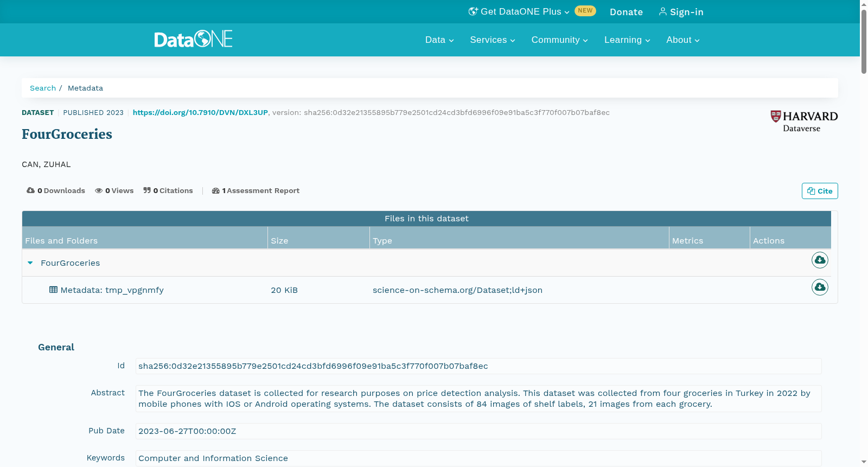Expand the Data menu
Image resolution: width=868 pixels, height=467 pixels.
click(x=439, y=40)
